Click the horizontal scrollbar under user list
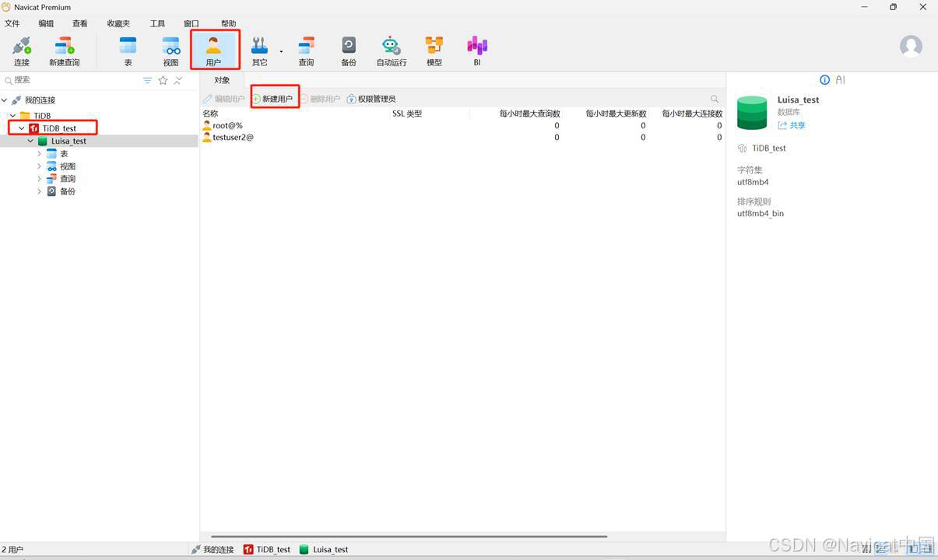Image resolution: width=938 pixels, height=560 pixels. point(409,536)
